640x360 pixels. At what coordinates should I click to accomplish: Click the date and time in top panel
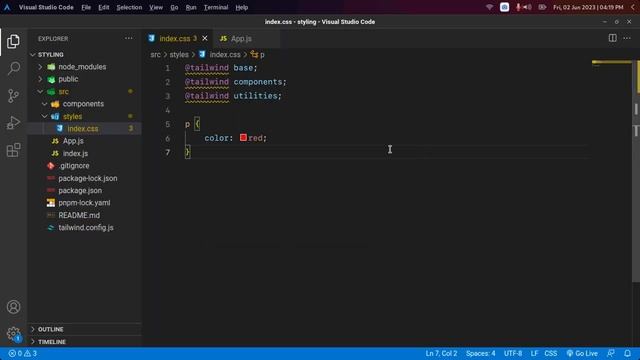[x=588, y=7]
